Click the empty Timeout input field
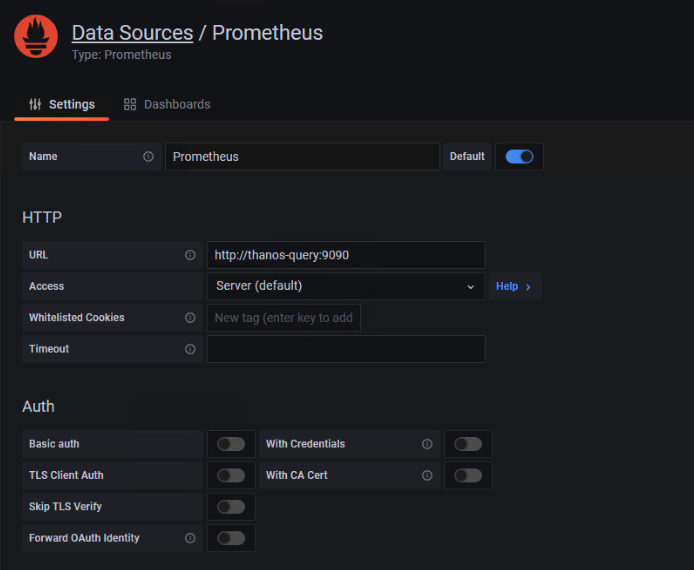Screen dimensions: 694x570 tap(346, 349)
